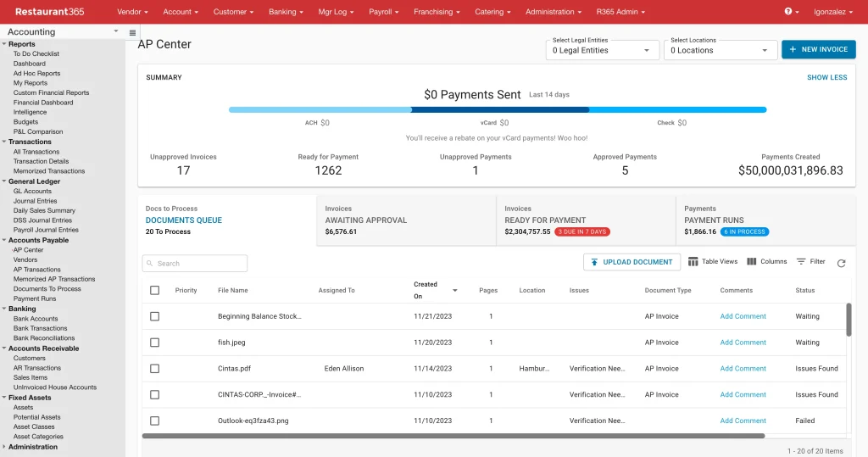The image size is (868, 457).
Task: Open the R365 Admin menu
Action: [x=620, y=12]
